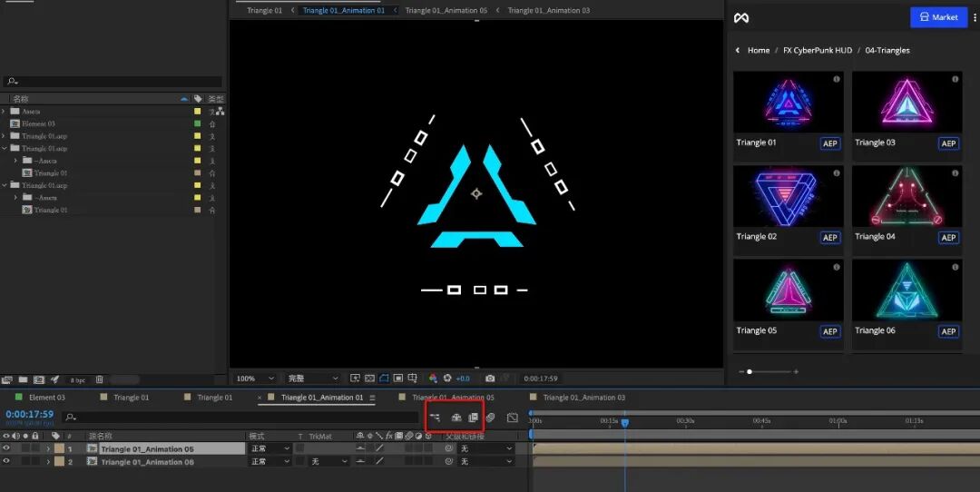Open grid and guide options icon
The width and height of the screenshot is (980, 492).
[x=413, y=379]
